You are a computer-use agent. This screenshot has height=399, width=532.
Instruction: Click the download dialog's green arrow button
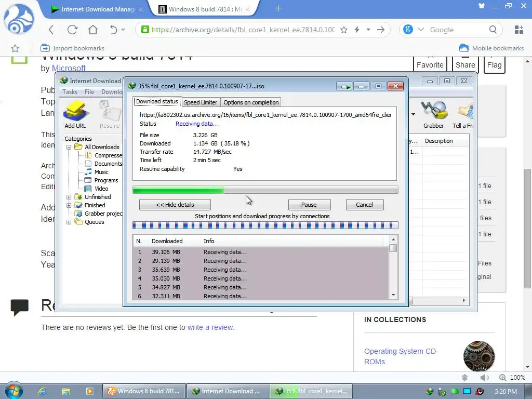click(345, 86)
